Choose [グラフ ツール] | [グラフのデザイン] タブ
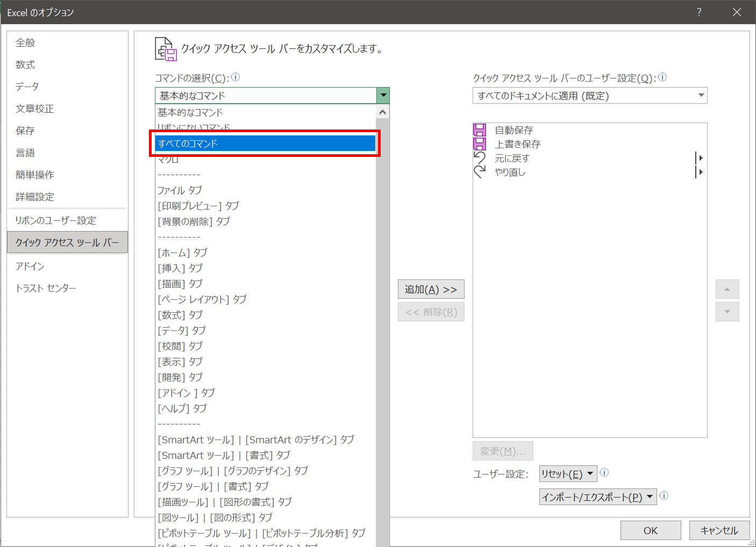Viewport: 756px width, 547px height. coord(266,471)
